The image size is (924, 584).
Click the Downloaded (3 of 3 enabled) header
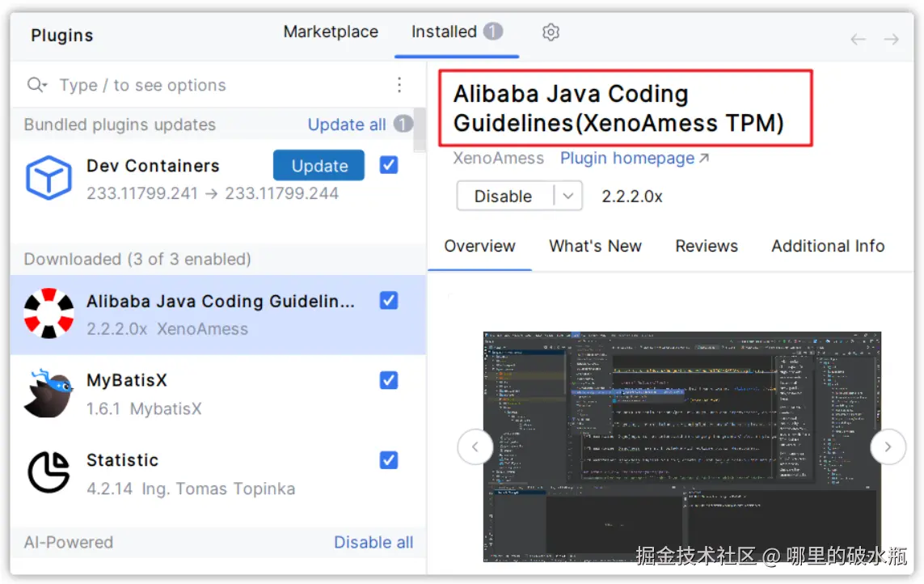point(137,260)
